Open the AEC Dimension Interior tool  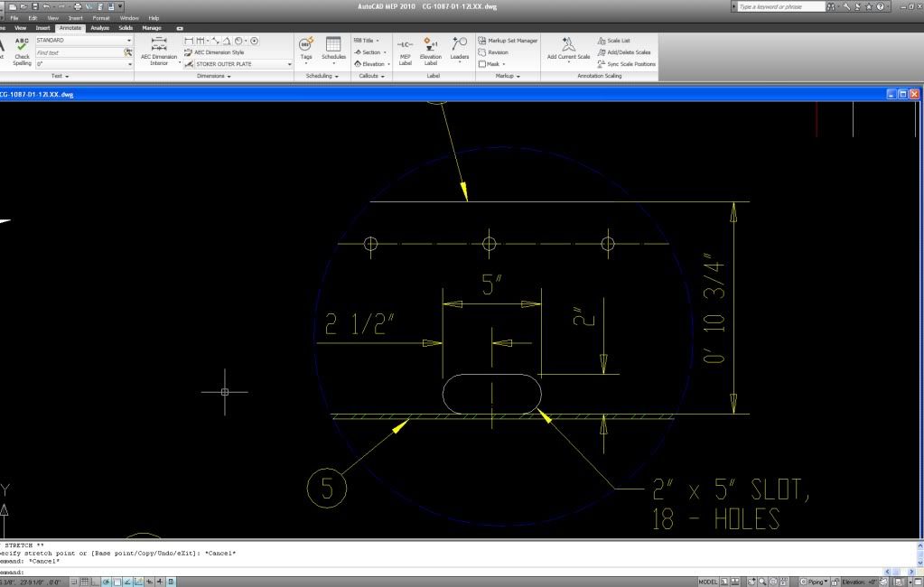[159, 51]
